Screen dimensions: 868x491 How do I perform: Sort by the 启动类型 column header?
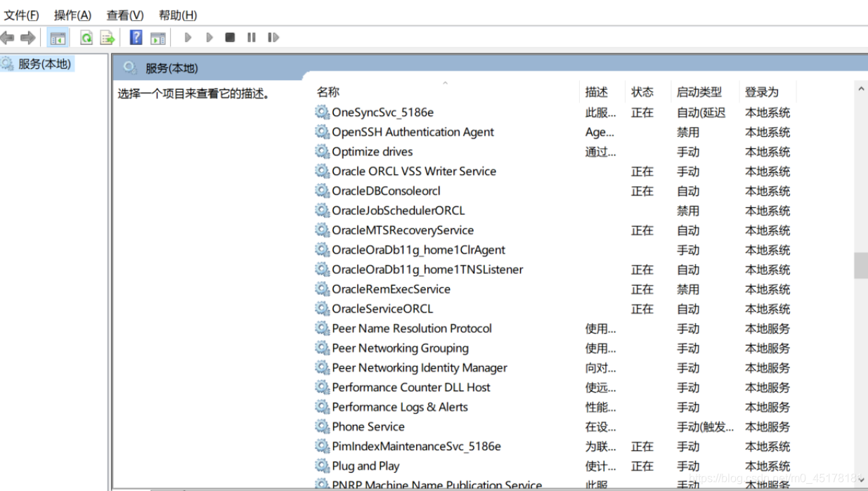pos(699,92)
